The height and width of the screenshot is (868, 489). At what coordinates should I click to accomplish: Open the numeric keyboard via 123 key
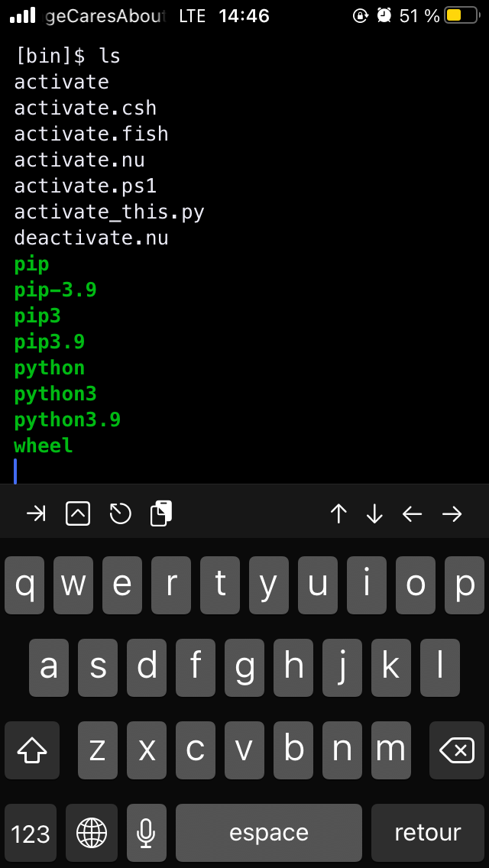[30, 832]
